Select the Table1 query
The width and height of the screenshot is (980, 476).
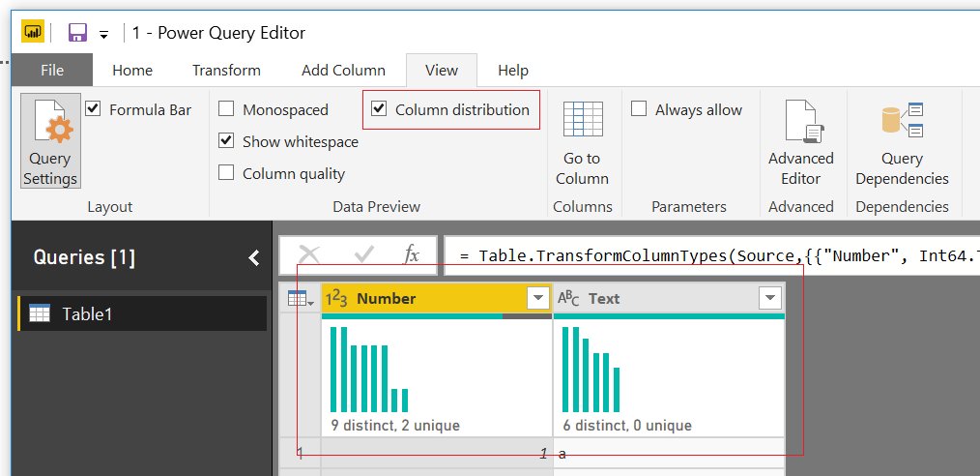[x=142, y=313]
